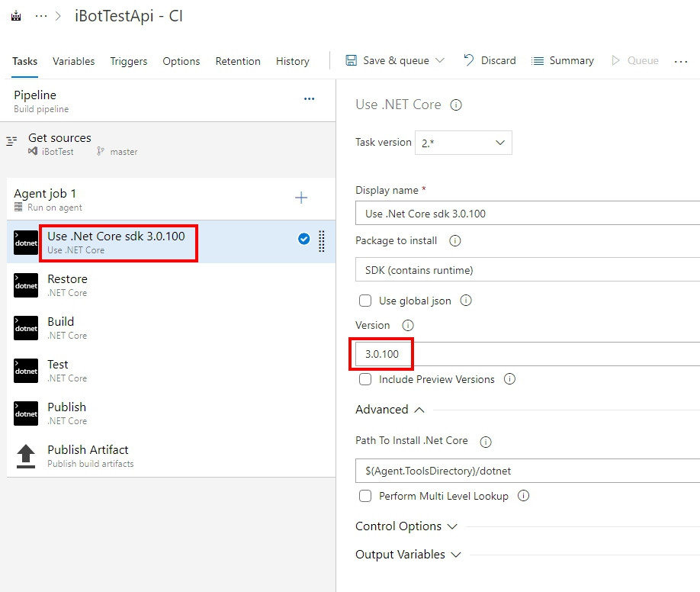
Task: Click the iBotTest repository label
Action: coord(58,152)
